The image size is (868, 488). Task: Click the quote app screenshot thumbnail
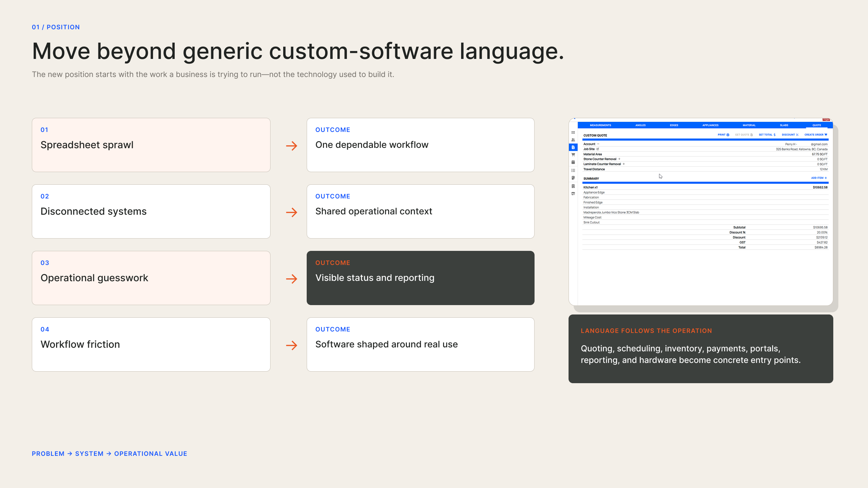coord(701,212)
